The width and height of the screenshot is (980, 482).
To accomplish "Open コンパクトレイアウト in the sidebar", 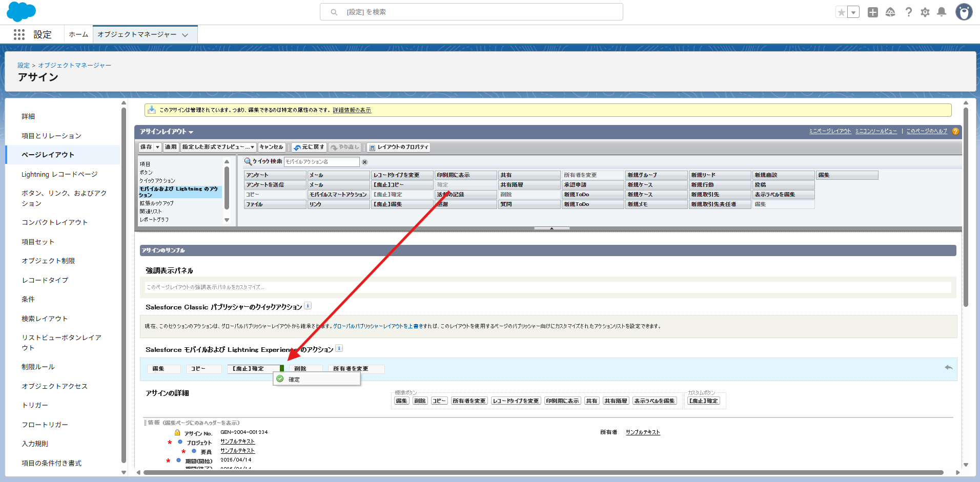I will click(x=54, y=222).
